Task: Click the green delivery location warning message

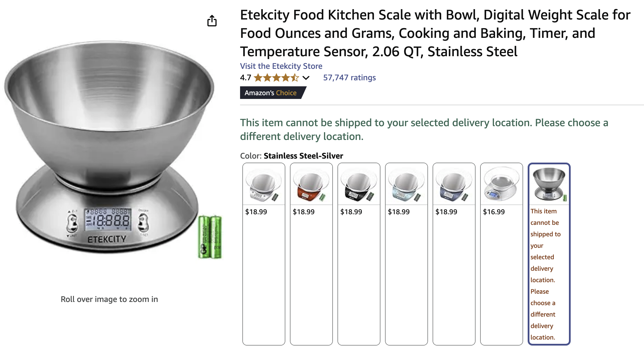Action: pyautogui.click(x=424, y=130)
